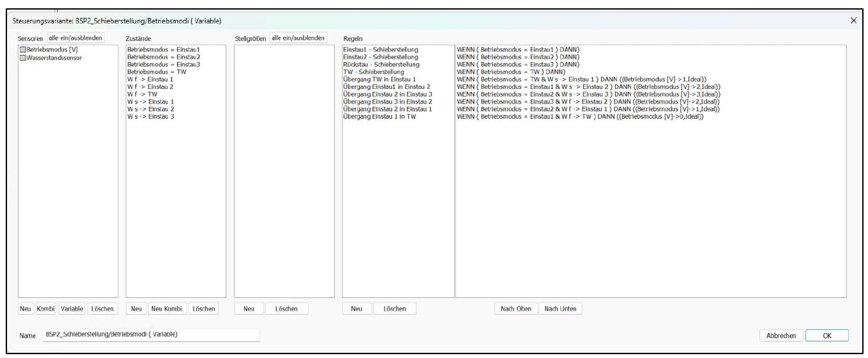Move rule down with Nach Unten
Viewport: 868px width, 358px height.
(560, 309)
